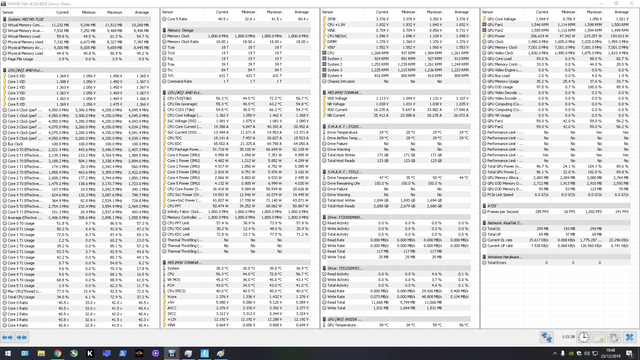
Task: Select the active HWiNFO taskbar button
Action: tap(172, 353)
